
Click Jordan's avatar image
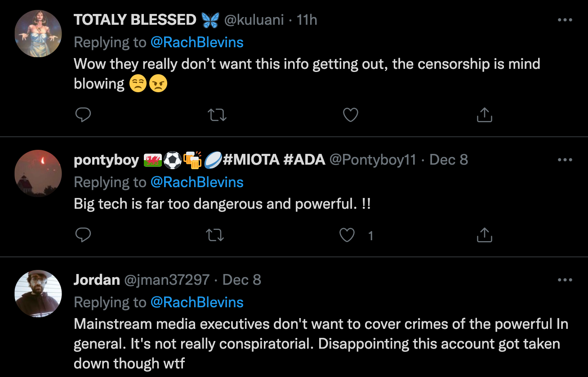[x=38, y=293]
